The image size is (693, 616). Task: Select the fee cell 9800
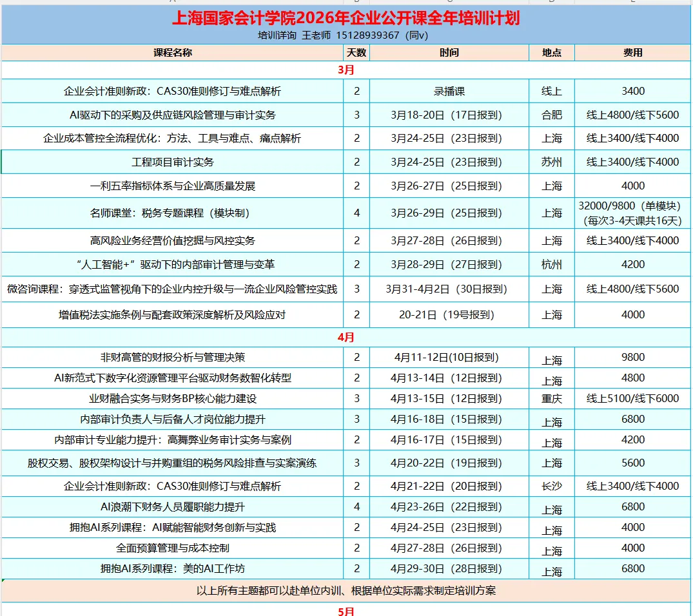(x=632, y=357)
